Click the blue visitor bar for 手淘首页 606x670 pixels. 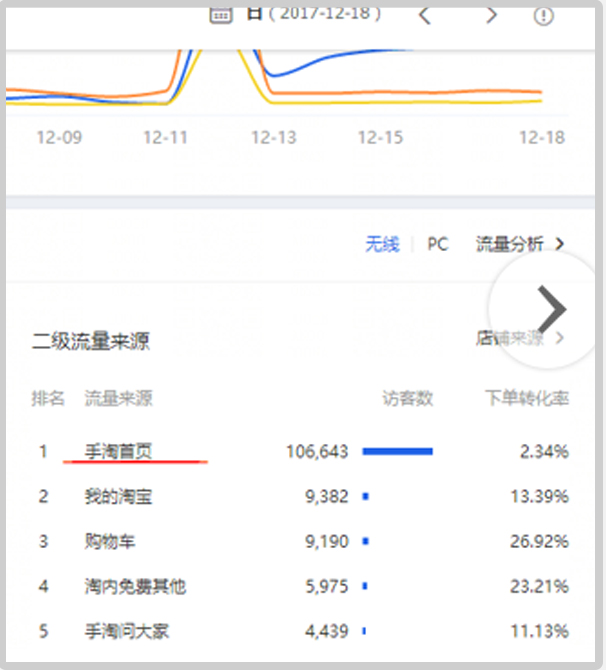click(x=397, y=452)
